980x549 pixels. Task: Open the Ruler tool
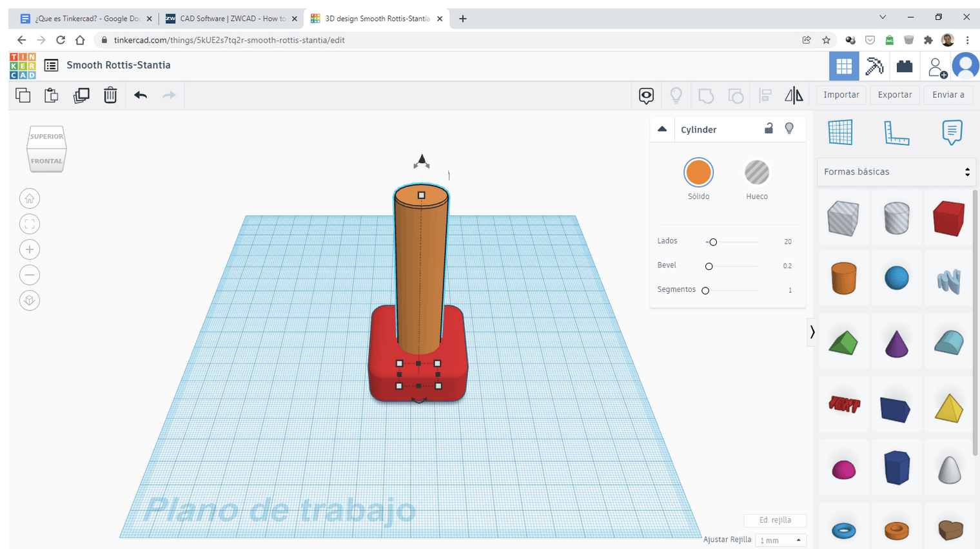pyautogui.click(x=896, y=133)
